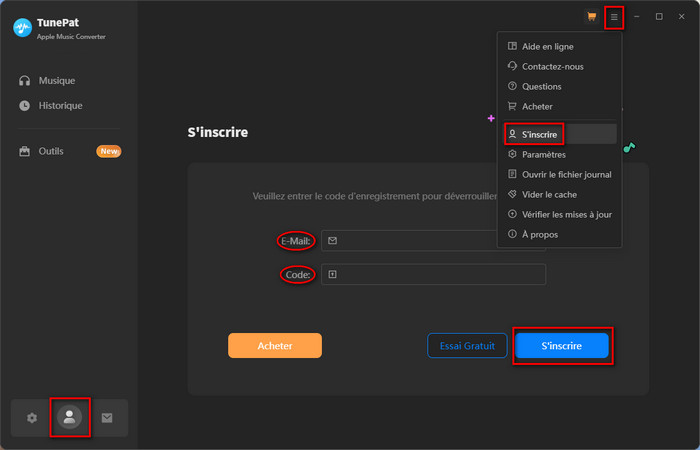Select Questions in the dropdown menu
The width and height of the screenshot is (700, 450).
pos(541,86)
